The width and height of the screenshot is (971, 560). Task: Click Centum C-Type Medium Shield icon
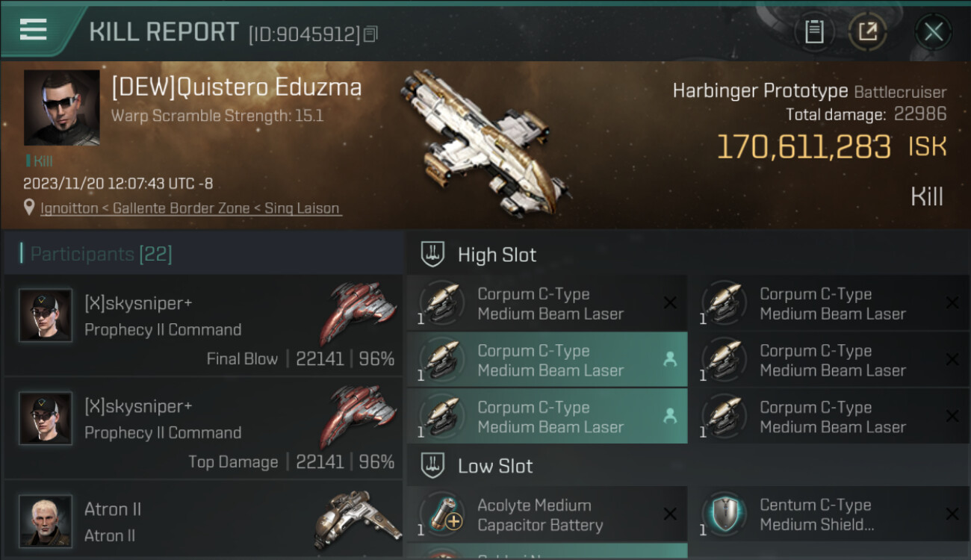pyautogui.click(x=722, y=514)
